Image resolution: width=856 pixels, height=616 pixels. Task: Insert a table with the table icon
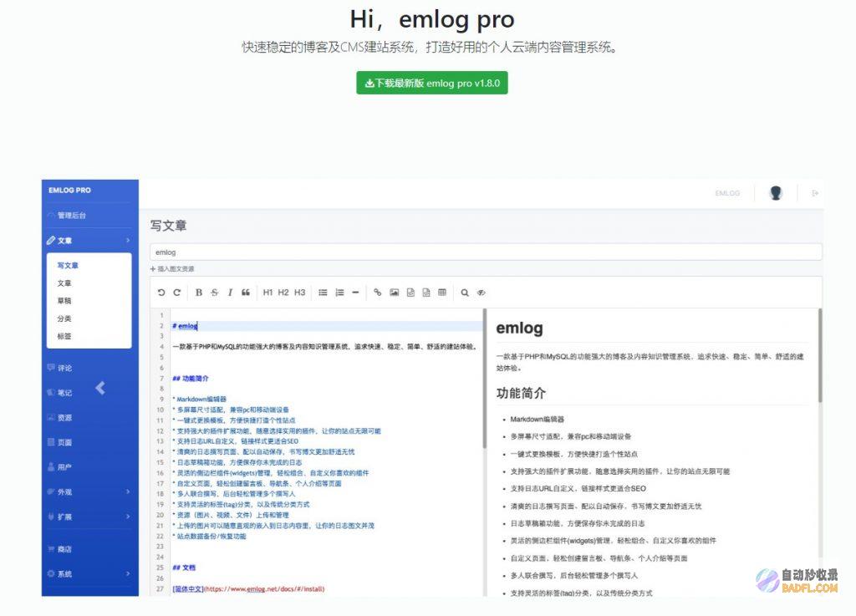pyautogui.click(x=442, y=293)
